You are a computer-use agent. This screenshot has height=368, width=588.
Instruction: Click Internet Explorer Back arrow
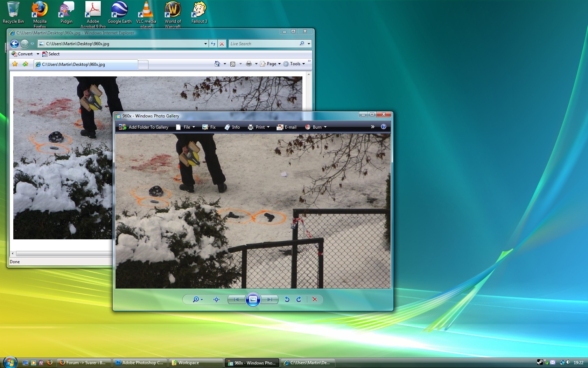[x=14, y=43]
